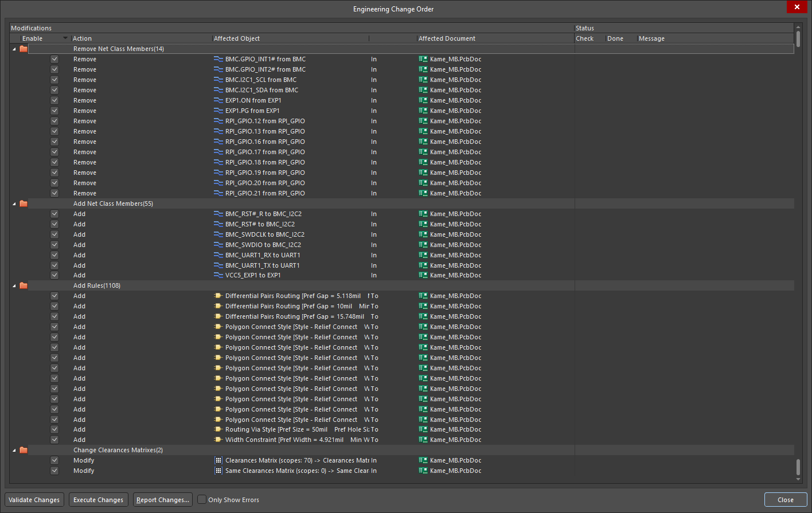This screenshot has height=513, width=812.
Task: Collapse the Add Net Class Members group
Action: [x=14, y=203]
